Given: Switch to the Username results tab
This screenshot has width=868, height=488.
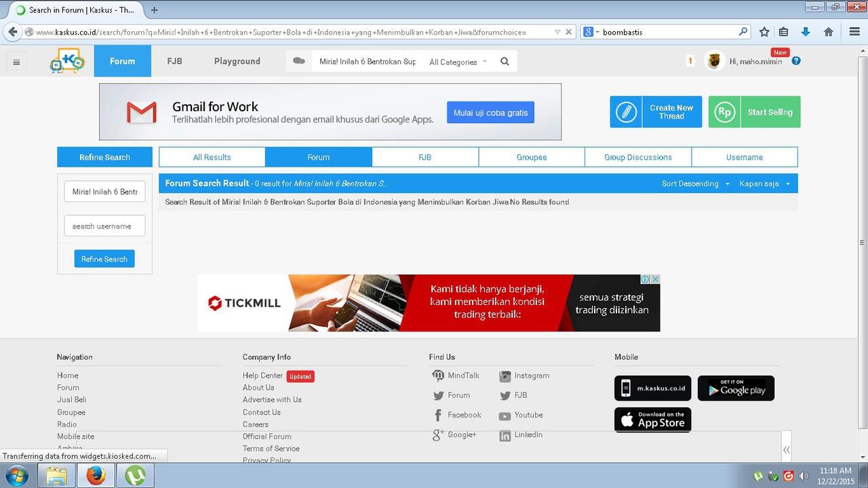Looking at the screenshot, I should coord(745,157).
